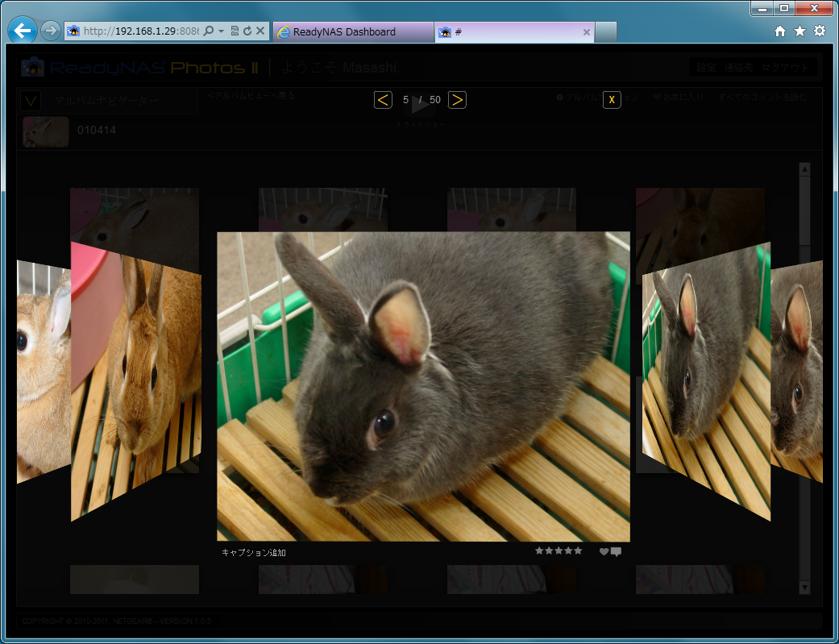Click the browser Back arrow button
The height and width of the screenshot is (644, 839).
click(x=23, y=31)
